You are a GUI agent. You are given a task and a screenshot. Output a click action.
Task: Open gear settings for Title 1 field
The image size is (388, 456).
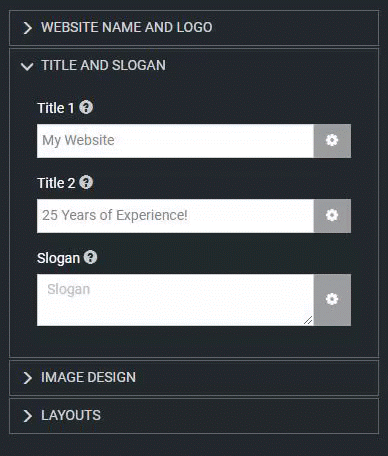tap(332, 141)
